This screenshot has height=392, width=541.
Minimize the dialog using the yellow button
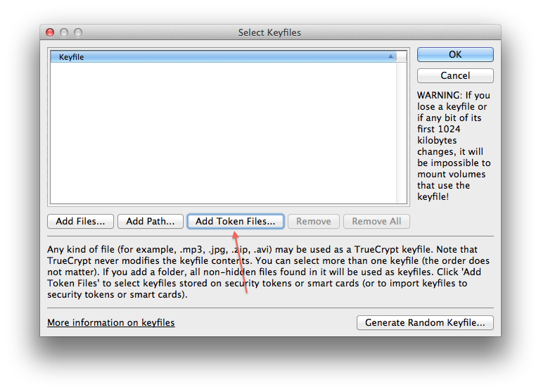(64, 32)
